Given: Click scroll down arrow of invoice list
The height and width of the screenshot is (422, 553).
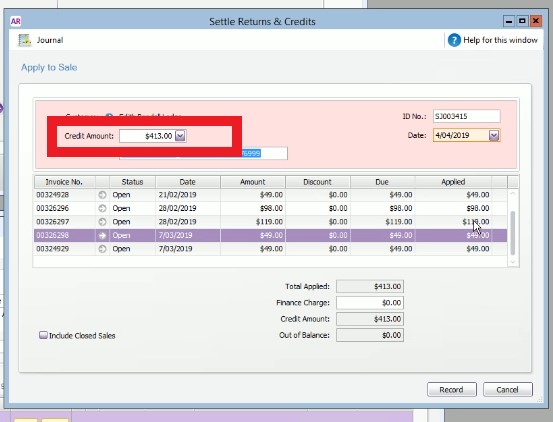Looking at the screenshot, I should 513,262.
